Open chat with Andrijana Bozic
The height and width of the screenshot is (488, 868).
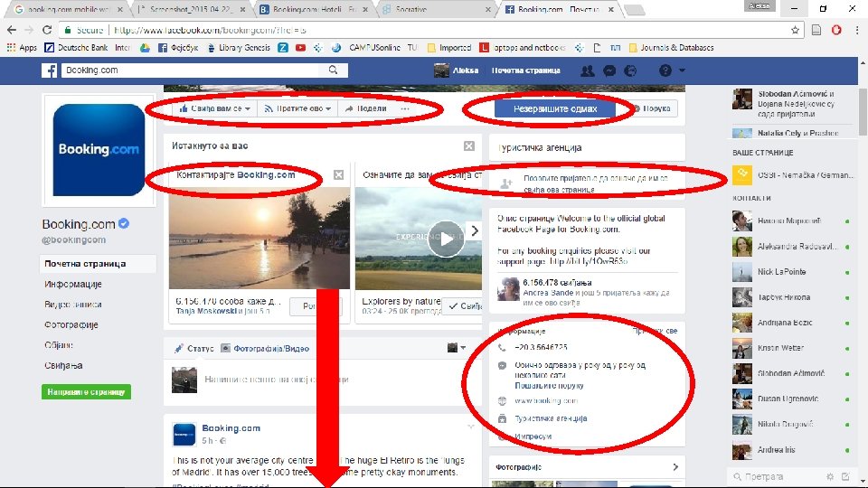click(793, 323)
